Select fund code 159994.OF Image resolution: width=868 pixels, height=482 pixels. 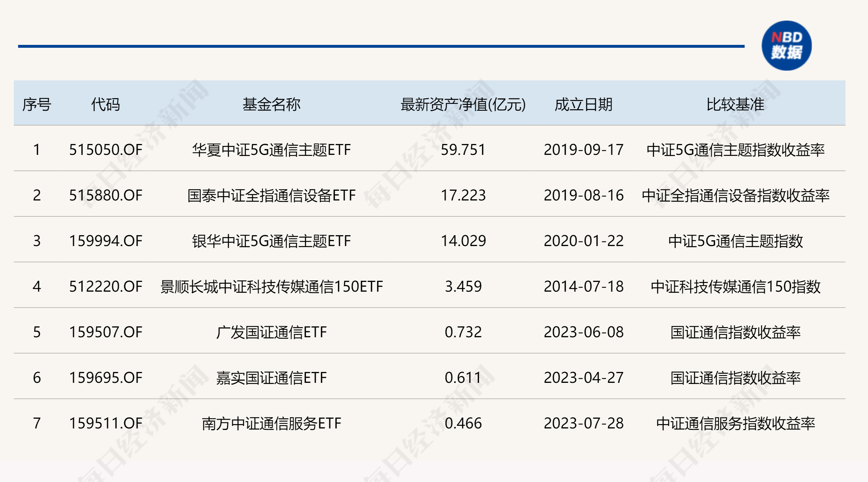[x=106, y=241]
